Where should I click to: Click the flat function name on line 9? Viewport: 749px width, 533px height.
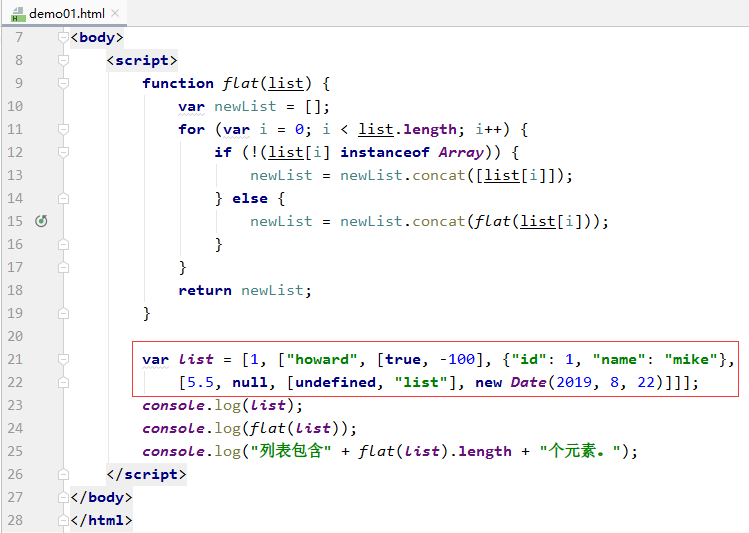(x=240, y=83)
